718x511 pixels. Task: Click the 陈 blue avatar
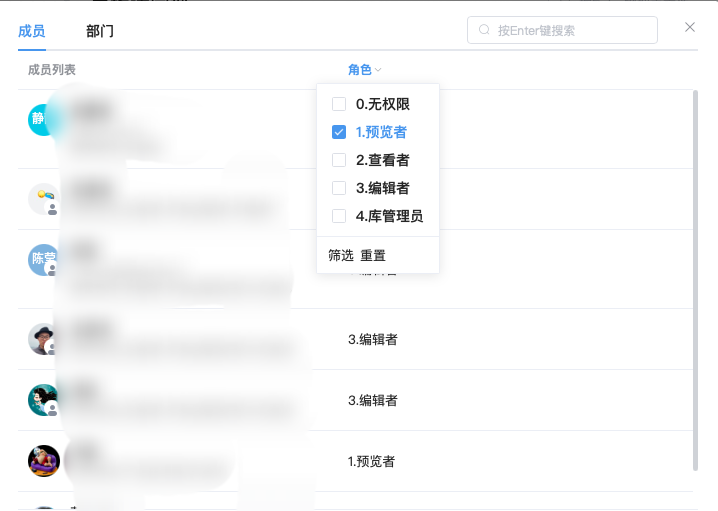43,260
